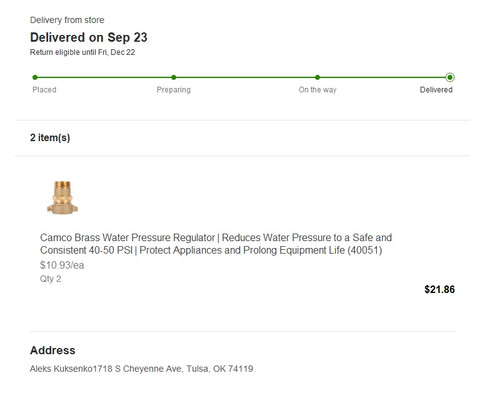This screenshot has width=500, height=416.
Task: Click the Address section heading
Action: coord(53,350)
